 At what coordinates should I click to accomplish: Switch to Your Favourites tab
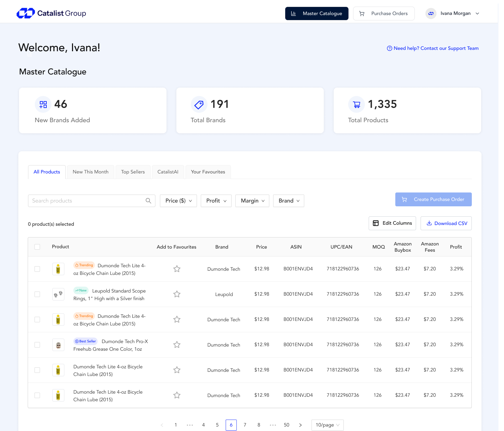click(208, 172)
